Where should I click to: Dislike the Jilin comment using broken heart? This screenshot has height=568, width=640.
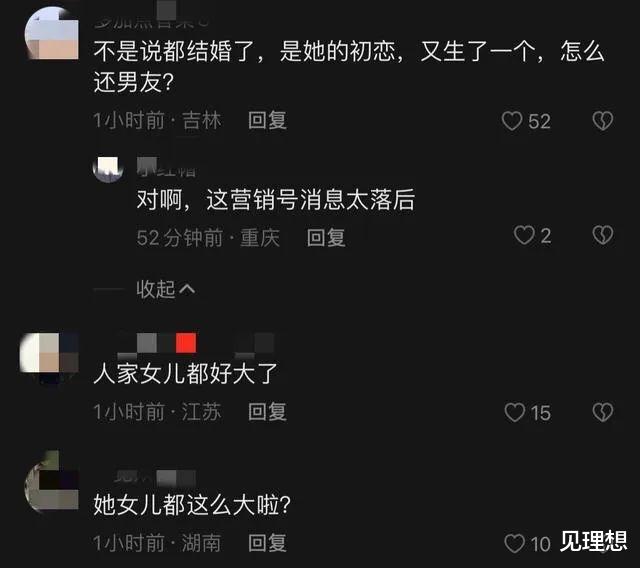point(602,121)
